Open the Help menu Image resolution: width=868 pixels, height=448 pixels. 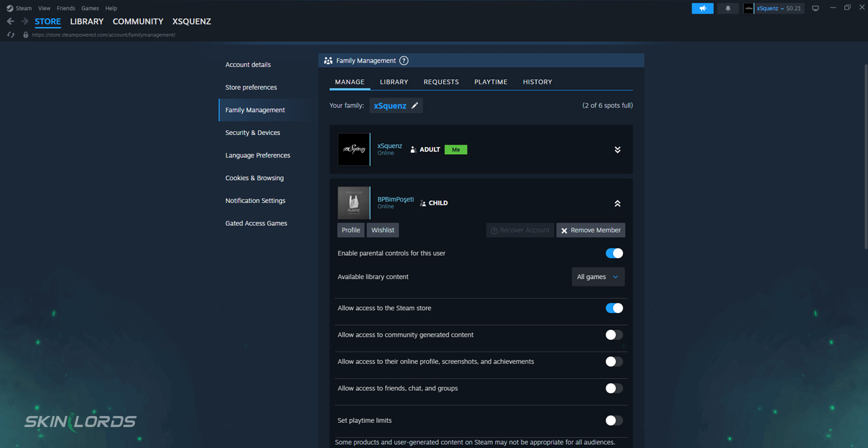coord(111,8)
